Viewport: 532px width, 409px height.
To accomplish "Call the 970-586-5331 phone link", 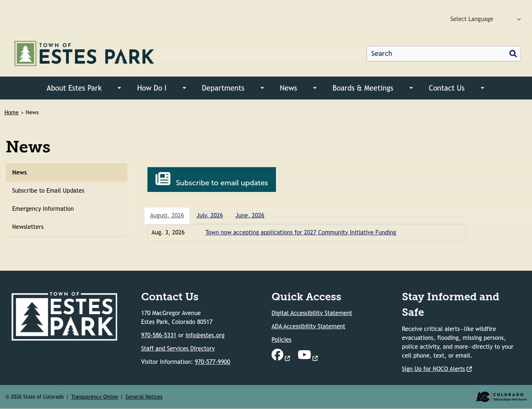I will 158,335.
